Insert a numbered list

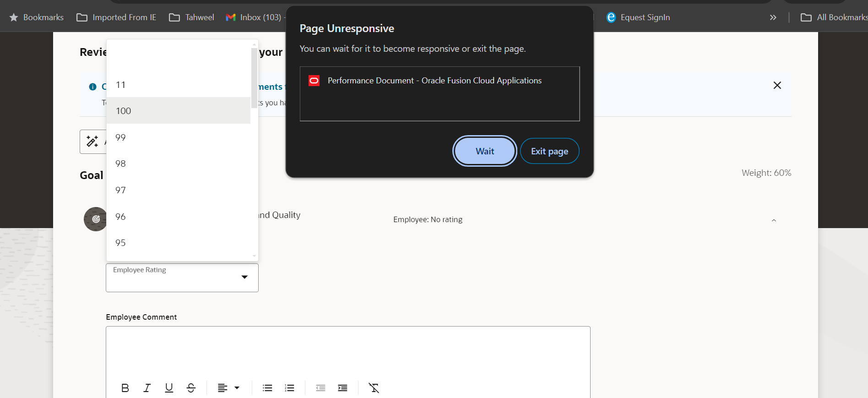[289, 388]
